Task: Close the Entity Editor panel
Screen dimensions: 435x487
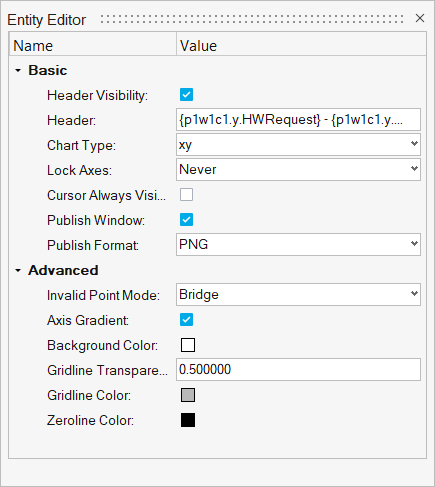Action: [x=420, y=18]
